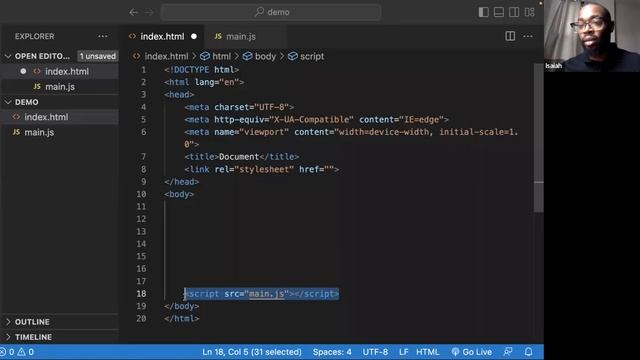Click the DOCTYPE html line
640x360 pixels.
202,70
